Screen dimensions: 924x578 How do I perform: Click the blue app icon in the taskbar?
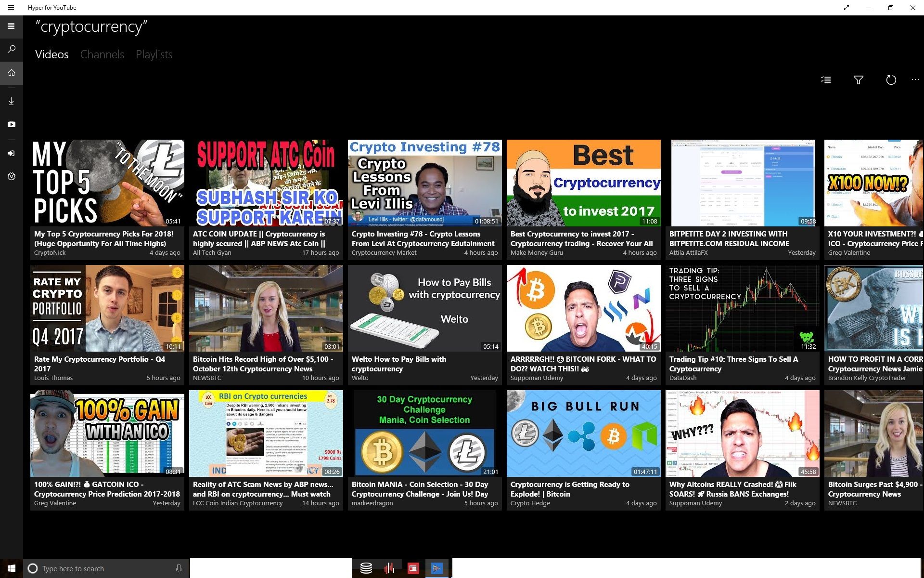436,568
